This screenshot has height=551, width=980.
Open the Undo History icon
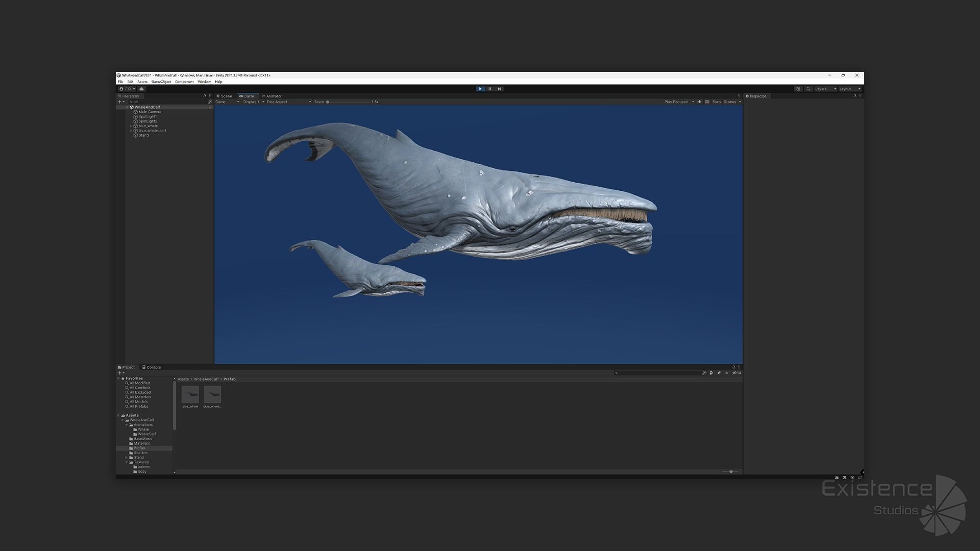point(798,89)
